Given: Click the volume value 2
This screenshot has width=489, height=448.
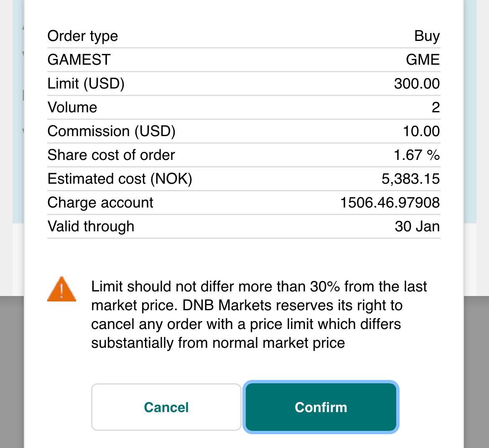Looking at the screenshot, I should tap(436, 107).
